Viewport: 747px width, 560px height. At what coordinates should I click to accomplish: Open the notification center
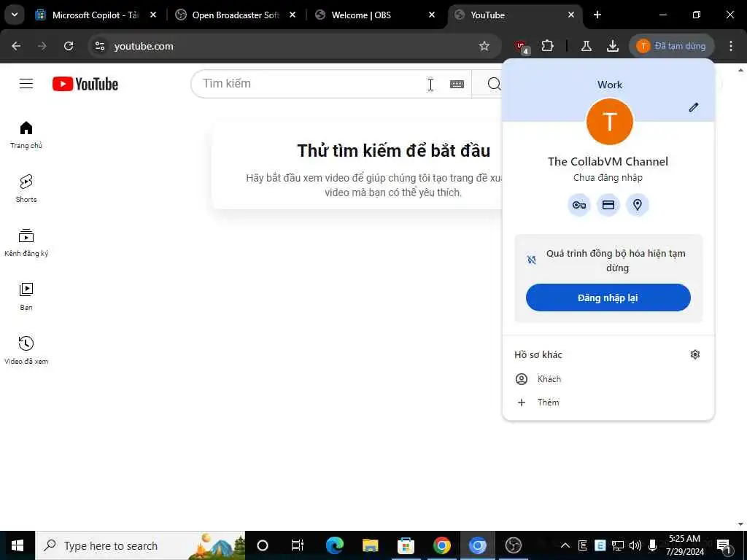(x=724, y=546)
